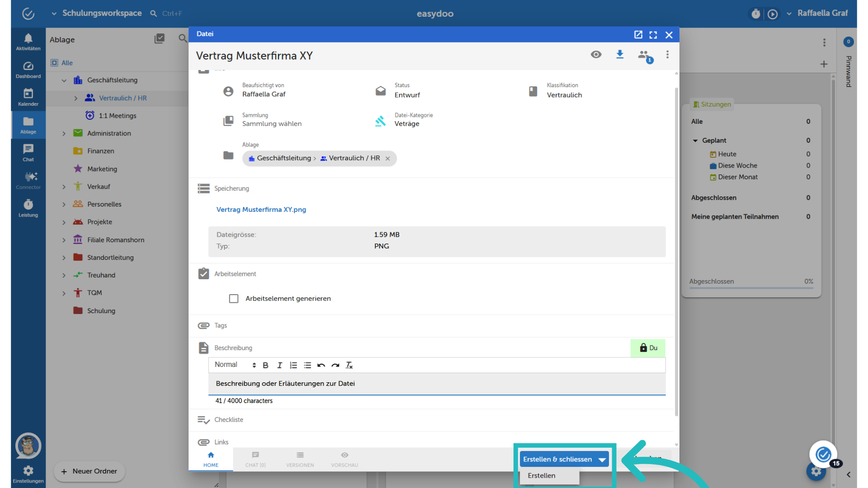Click the undo icon in editor toolbar
Screen dimensions: 868x488
[321, 365]
